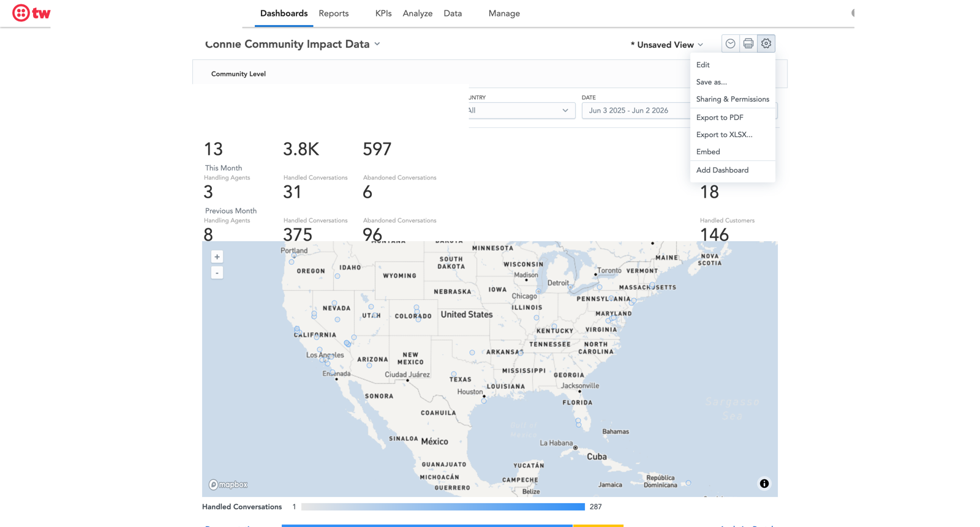Image resolution: width=980 pixels, height=527 pixels.
Task: Select Export to PDF
Action: pyautogui.click(x=733, y=118)
